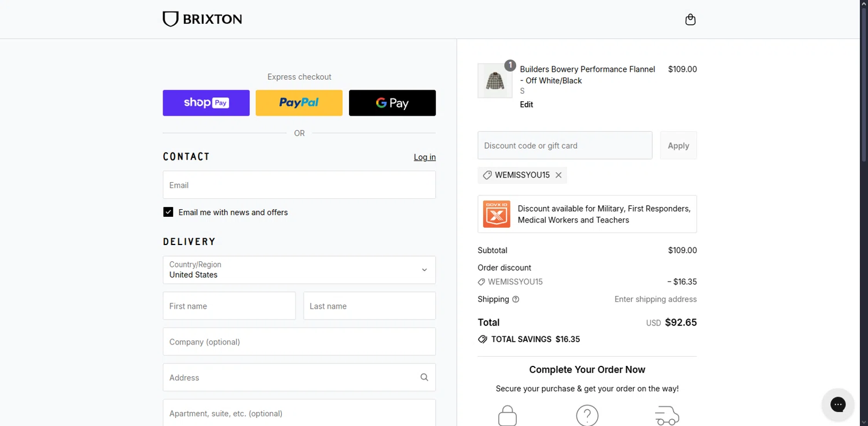The width and height of the screenshot is (868, 426).
Task: Pay with PayPal express checkout
Action: 299,103
